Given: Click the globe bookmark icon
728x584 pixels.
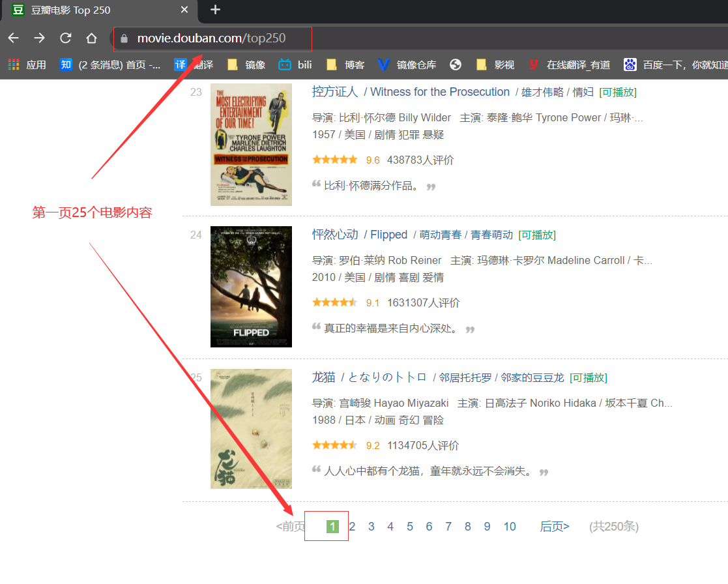Looking at the screenshot, I should click(456, 65).
